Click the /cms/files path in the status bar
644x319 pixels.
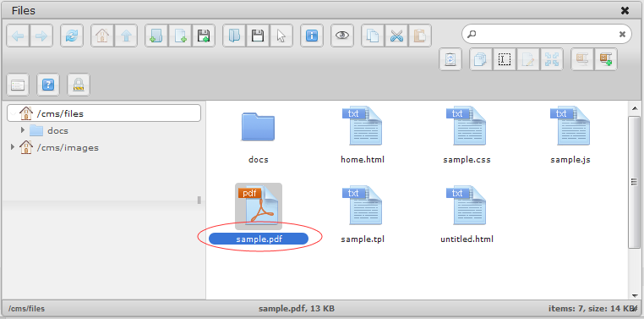[x=27, y=308]
